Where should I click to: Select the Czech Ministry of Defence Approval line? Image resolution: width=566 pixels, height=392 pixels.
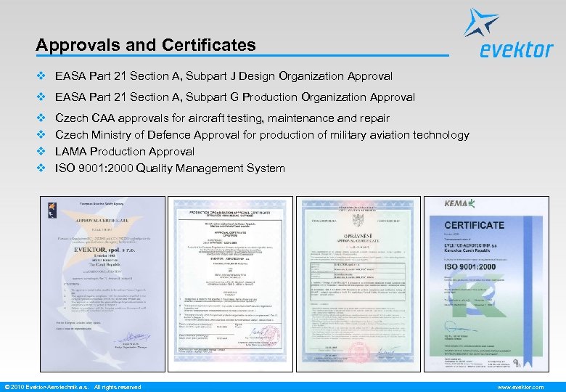tap(262, 135)
